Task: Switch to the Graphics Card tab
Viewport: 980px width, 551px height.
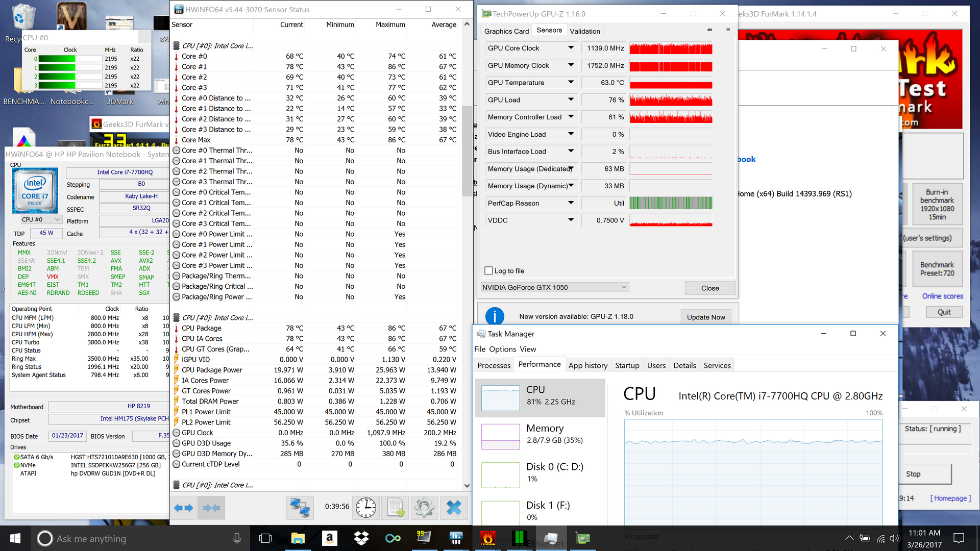Action: tap(506, 31)
